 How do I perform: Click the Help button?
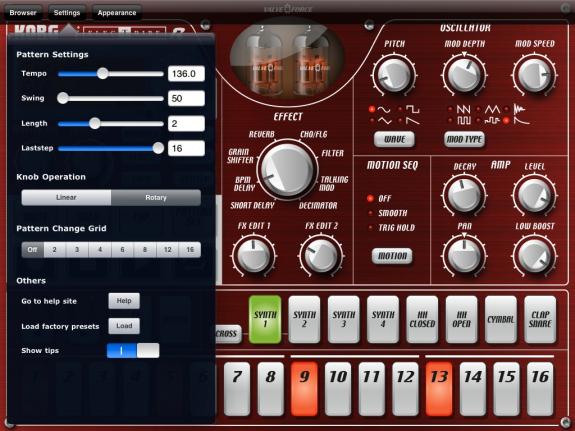(x=124, y=301)
